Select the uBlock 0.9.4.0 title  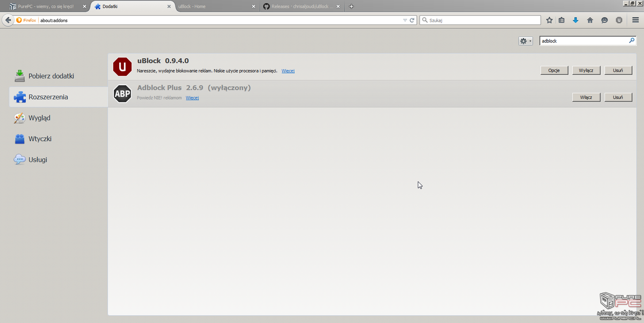click(x=163, y=61)
